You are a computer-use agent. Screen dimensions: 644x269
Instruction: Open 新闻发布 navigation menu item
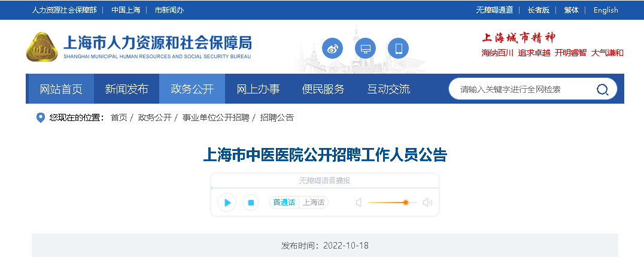126,89
